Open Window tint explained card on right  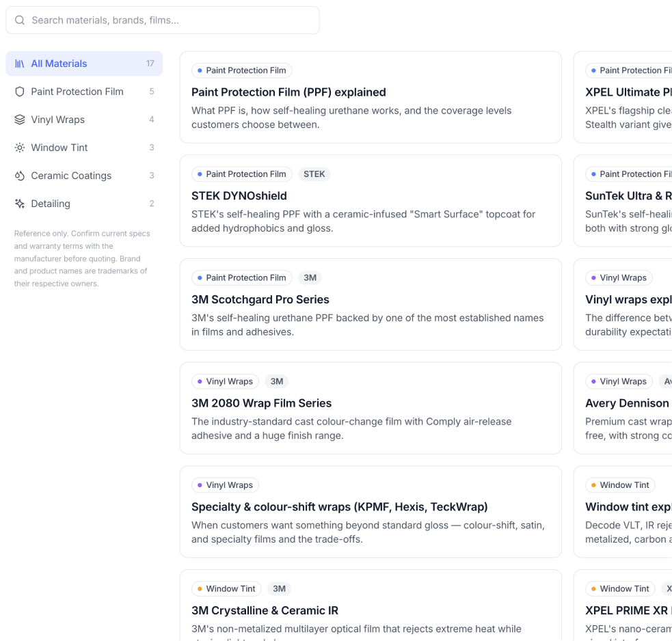623,512
